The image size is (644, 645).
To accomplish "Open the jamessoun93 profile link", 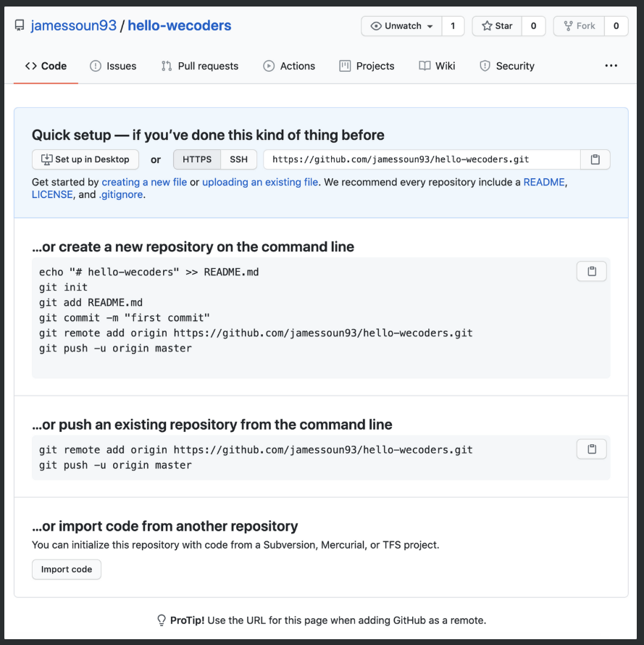I will point(74,25).
